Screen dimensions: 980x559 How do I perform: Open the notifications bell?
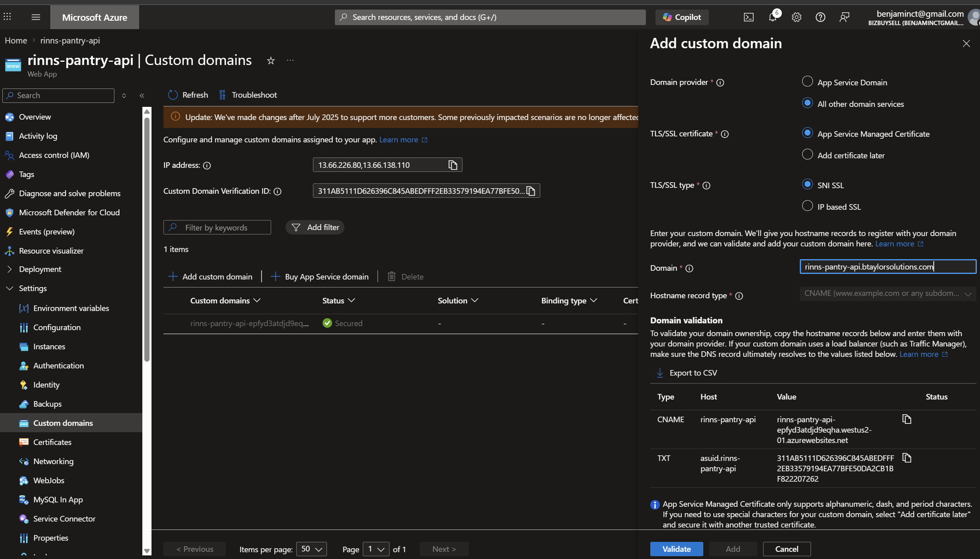[773, 17]
